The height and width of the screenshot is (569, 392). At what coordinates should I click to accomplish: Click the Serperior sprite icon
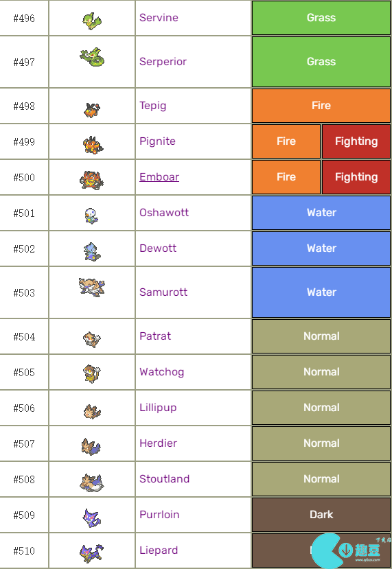click(x=92, y=57)
